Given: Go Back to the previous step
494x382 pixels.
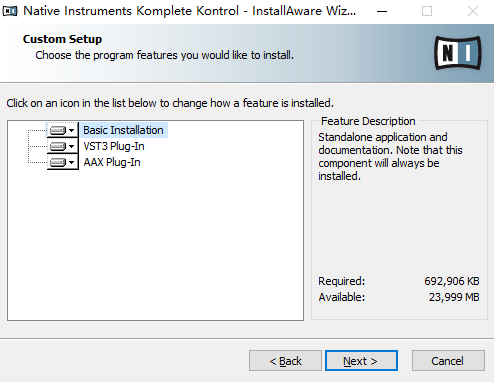Looking at the screenshot, I should tap(285, 361).
